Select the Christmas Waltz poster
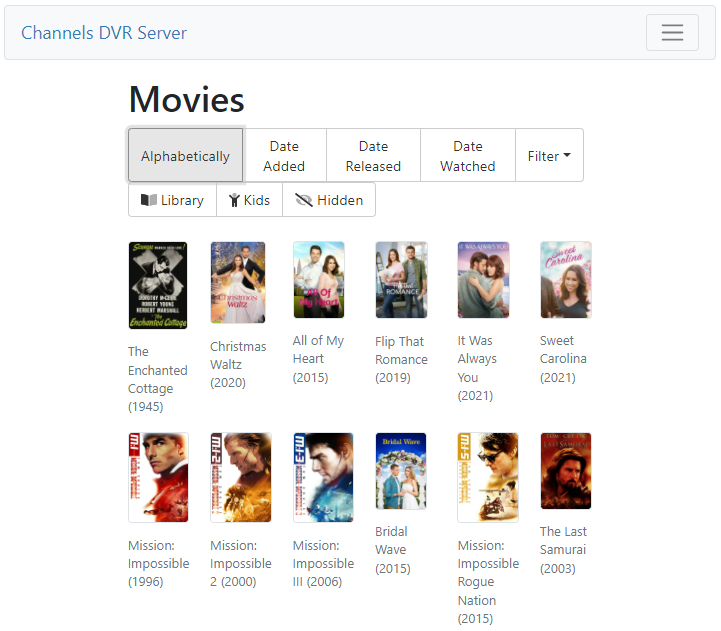Viewport: 721px width, 631px height. click(x=238, y=282)
